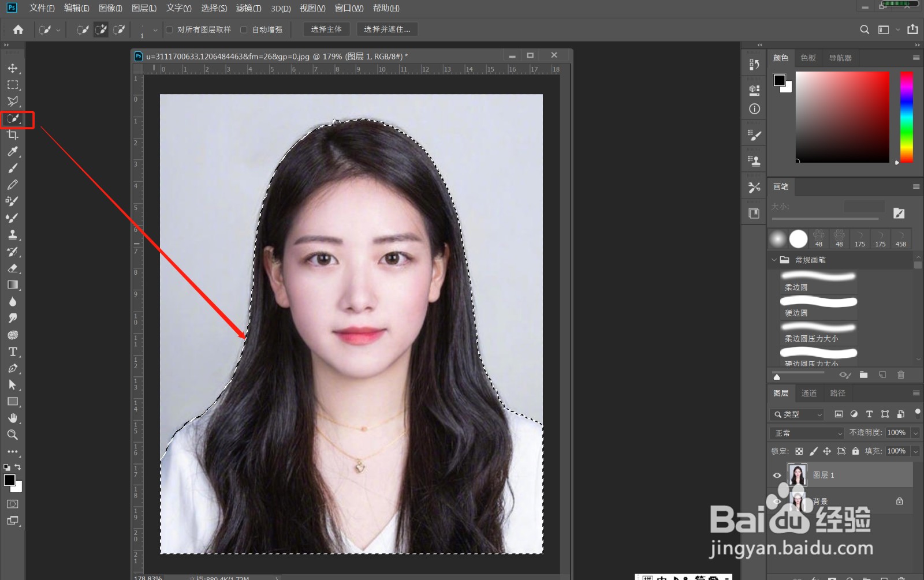This screenshot has height=580, width=924.
Task: Swap foreground and background colors
Action: coord(18,467)
